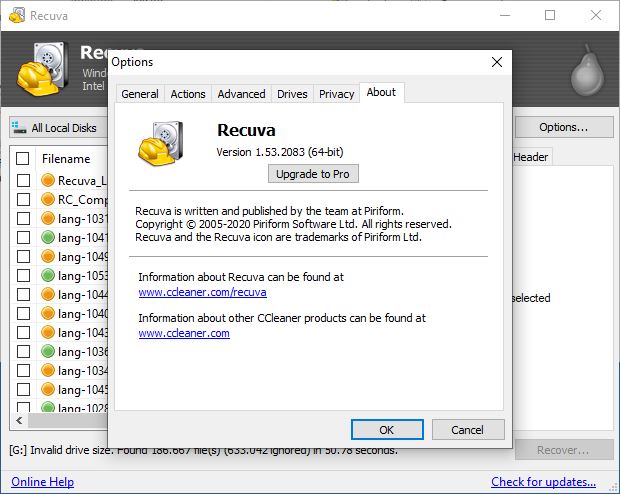This screenshot has width=620, height=494.
Task: Click the orange status dot for lang-1034
Action: click(x=48, y=370)
